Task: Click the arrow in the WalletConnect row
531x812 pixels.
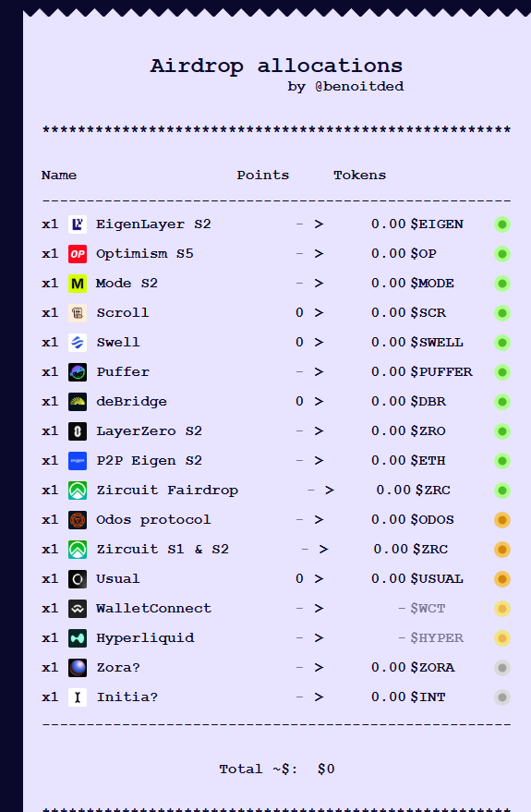Action: click(x=319, y=609)
